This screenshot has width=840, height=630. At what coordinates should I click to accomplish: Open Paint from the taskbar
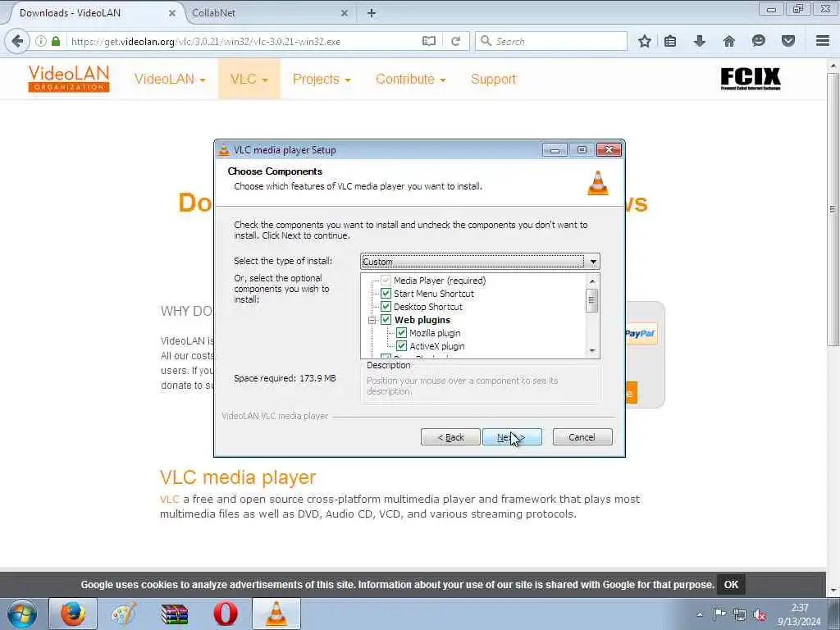124,614
